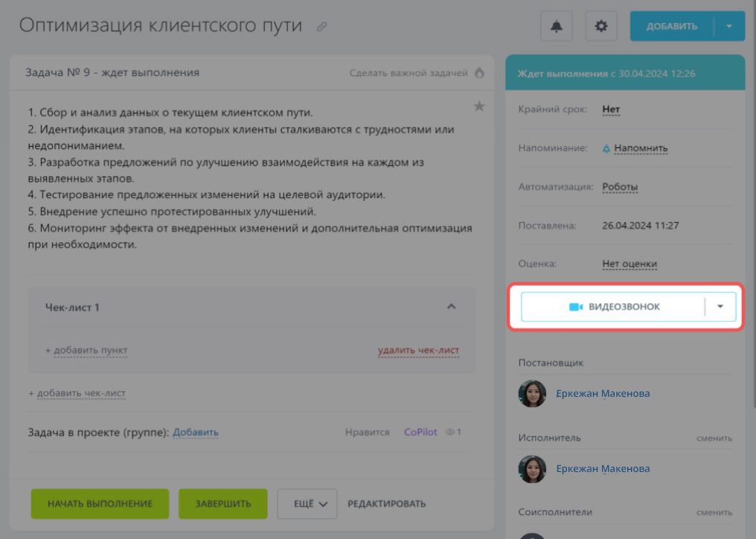Click 'добавить пункт' in checklist
This screenshot has width=756, height=539.
coord(86,350)
